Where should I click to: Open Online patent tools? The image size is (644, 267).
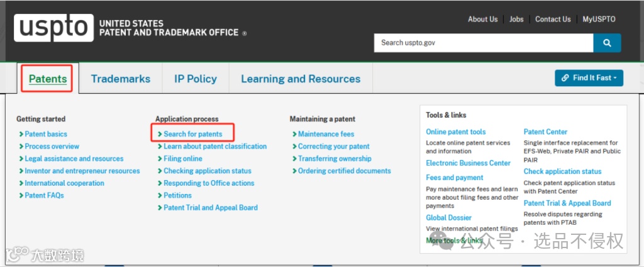(x=456, y=132)
